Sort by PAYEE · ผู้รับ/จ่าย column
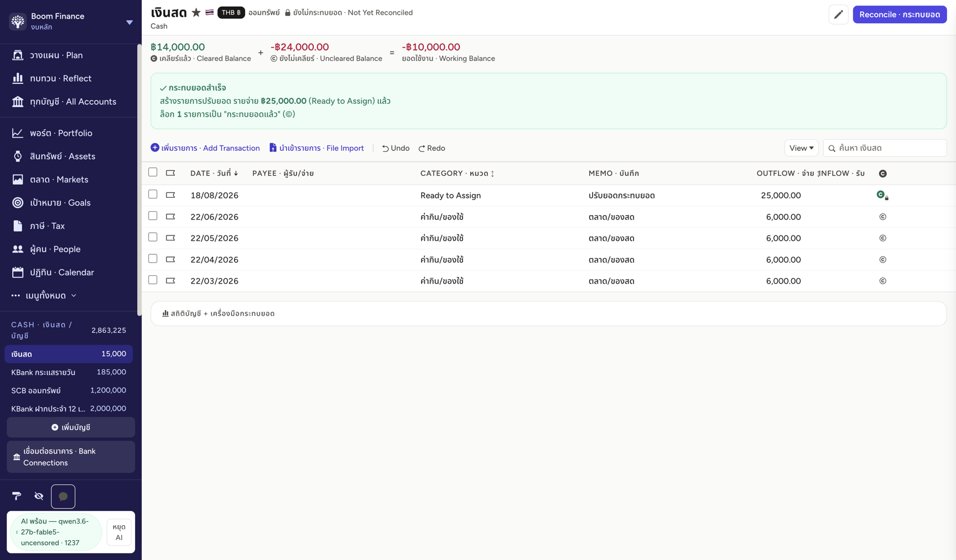 (283, 174)
